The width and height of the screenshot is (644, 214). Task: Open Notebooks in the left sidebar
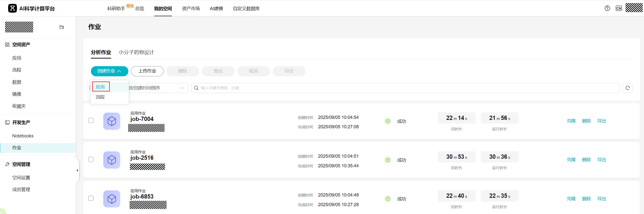(23, 136)
